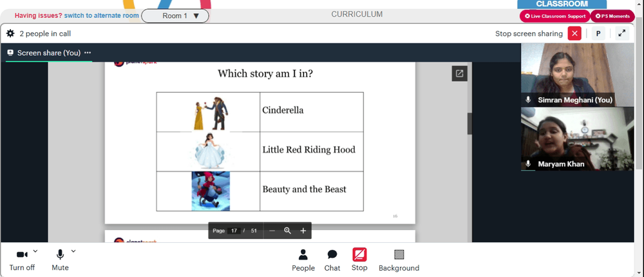This screenshot has width=644, height=277.
Task: Open the People panel
Action: tap(303, 260)
